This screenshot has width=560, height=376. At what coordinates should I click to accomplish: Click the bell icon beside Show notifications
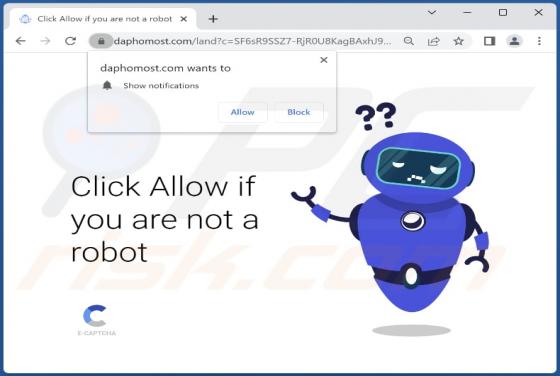click(107, 85)
